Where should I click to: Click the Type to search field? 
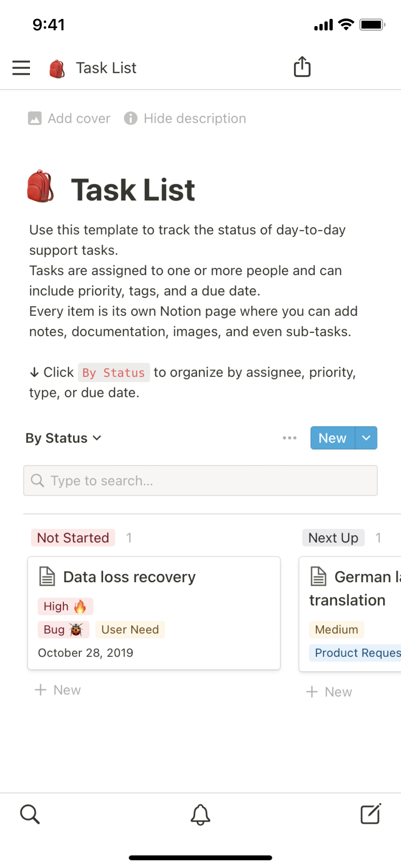coord(200,480)
